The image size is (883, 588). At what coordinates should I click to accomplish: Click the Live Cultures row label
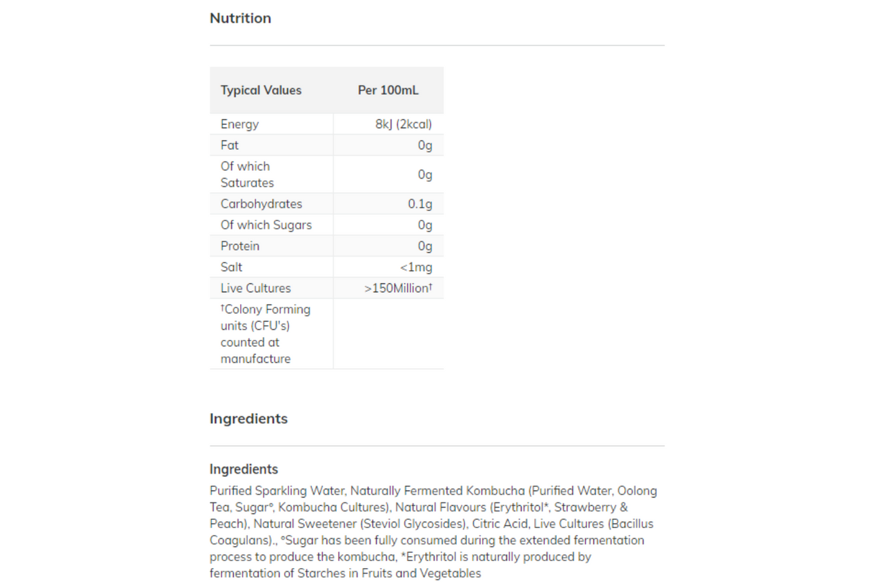click(256, 288)
